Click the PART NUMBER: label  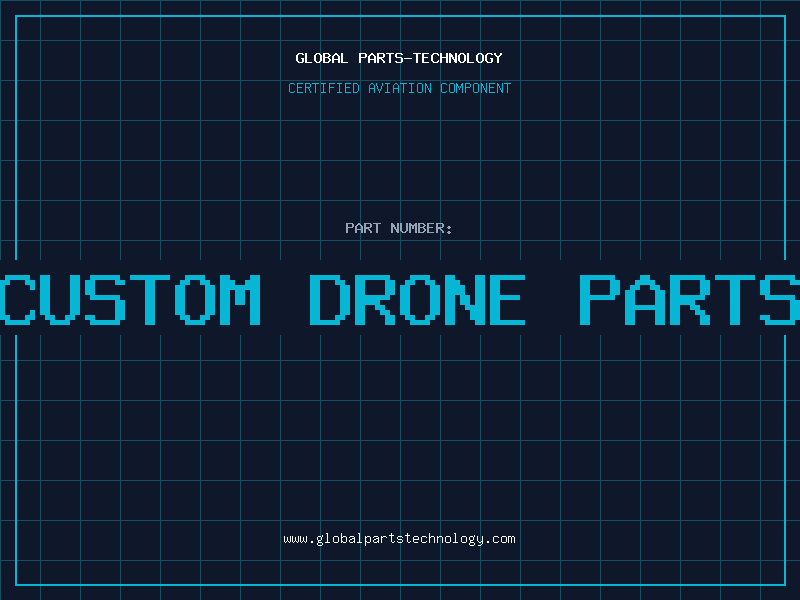[x=399, y=228]
